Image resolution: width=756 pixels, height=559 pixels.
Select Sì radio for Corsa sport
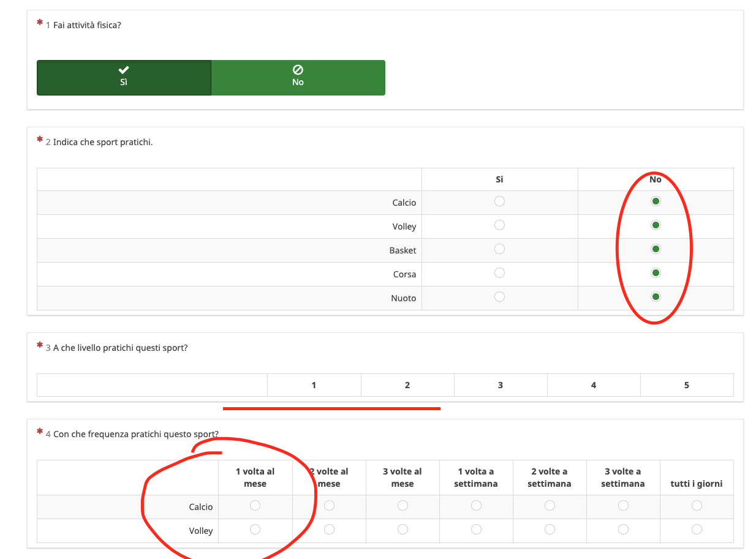click(499, 273)
